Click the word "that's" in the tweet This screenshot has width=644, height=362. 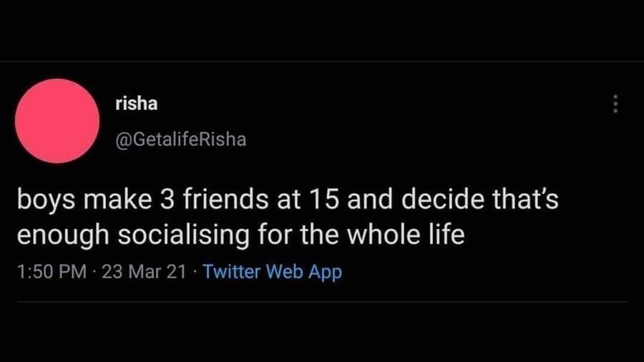(519, 201)
